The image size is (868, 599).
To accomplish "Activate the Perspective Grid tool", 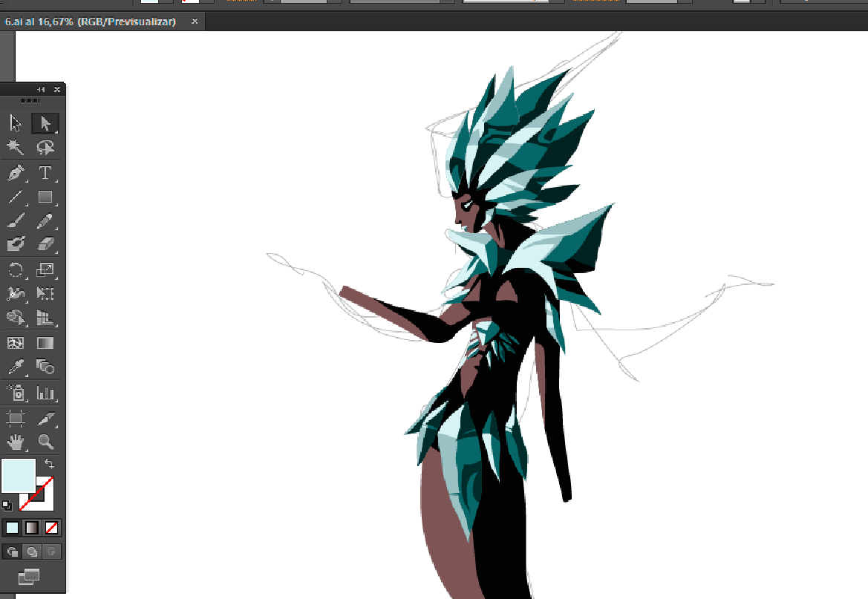I will pos(45,317).
